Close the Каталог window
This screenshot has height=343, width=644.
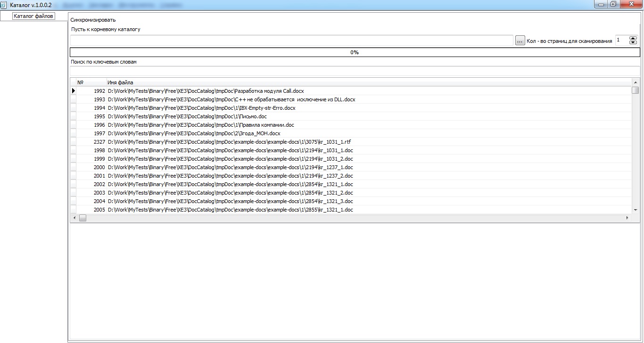[631, 4]
